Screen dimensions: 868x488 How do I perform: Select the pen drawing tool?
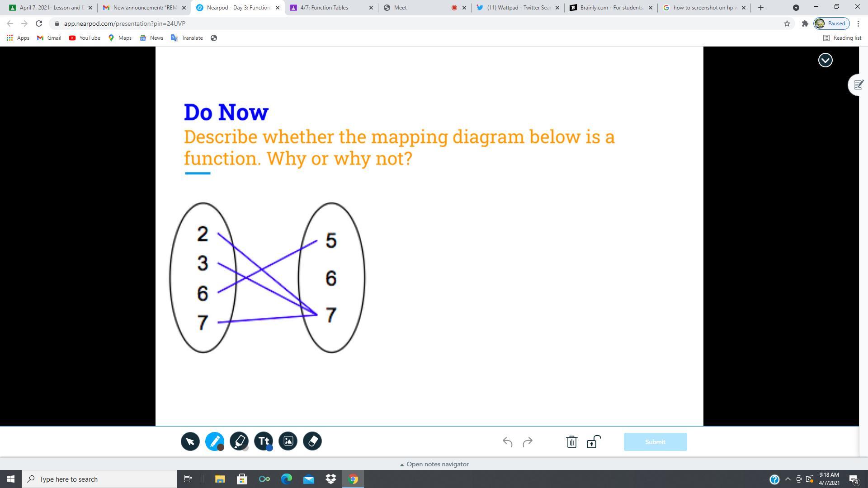(214, 441)
